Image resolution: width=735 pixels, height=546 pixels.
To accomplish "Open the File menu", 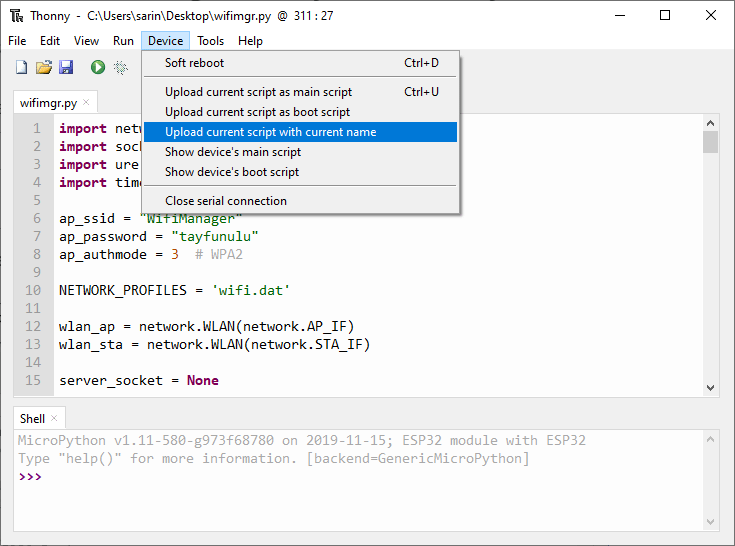I will coord(17,41).
